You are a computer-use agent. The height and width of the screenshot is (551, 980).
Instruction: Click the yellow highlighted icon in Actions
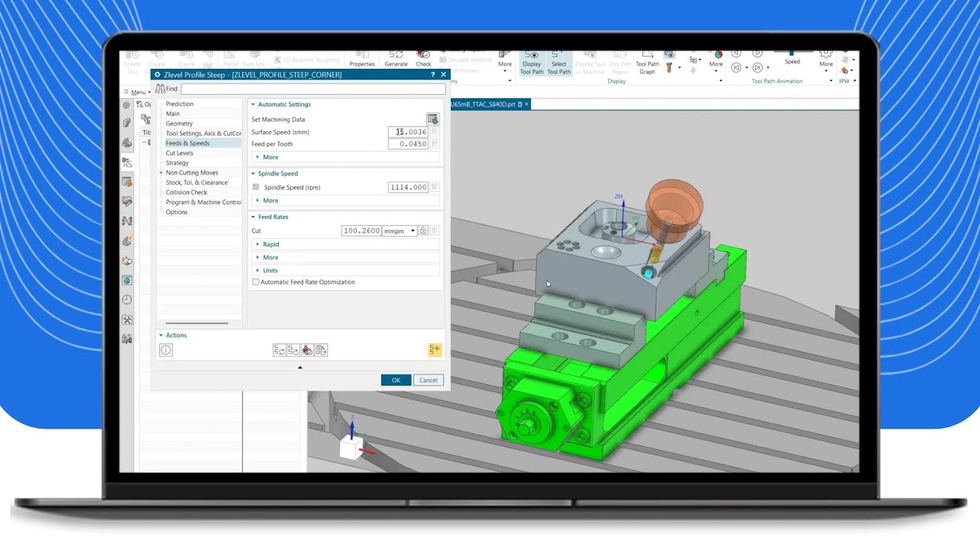434,350
